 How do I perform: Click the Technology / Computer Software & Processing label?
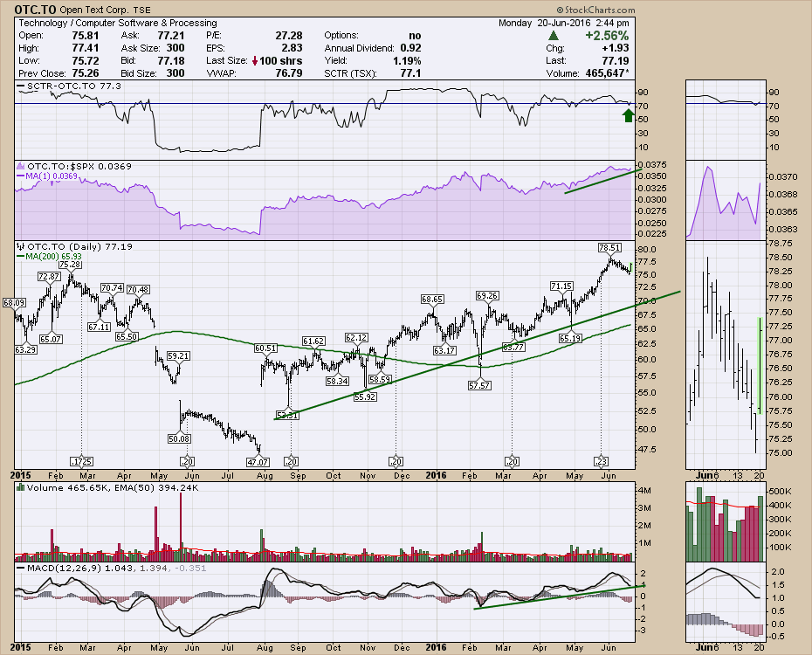pyautogui.click(x=118, y=23)
